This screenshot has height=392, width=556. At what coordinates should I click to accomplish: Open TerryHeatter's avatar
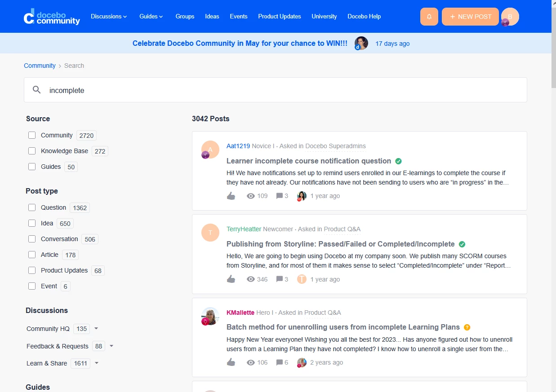(210, 233)
